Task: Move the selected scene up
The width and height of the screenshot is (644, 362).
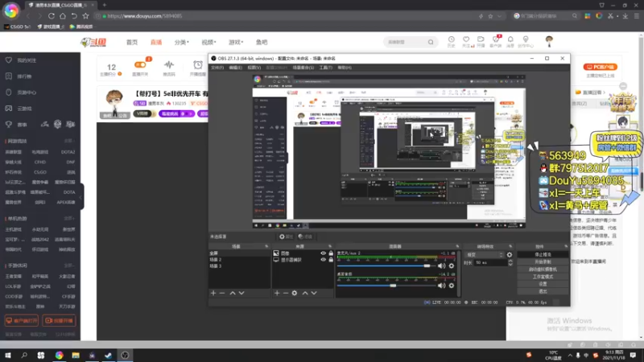Action: 233,293
